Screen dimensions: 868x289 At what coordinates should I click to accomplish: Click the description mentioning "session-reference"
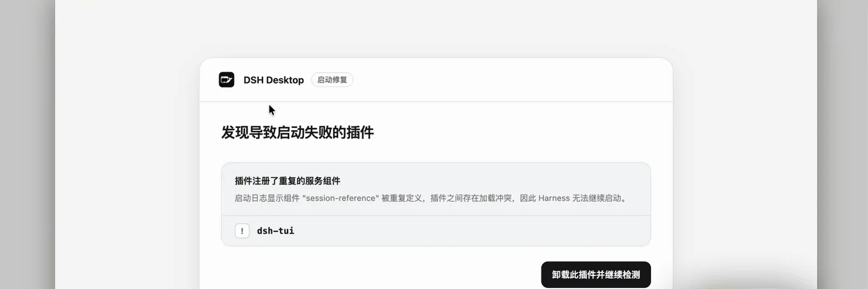432,198
